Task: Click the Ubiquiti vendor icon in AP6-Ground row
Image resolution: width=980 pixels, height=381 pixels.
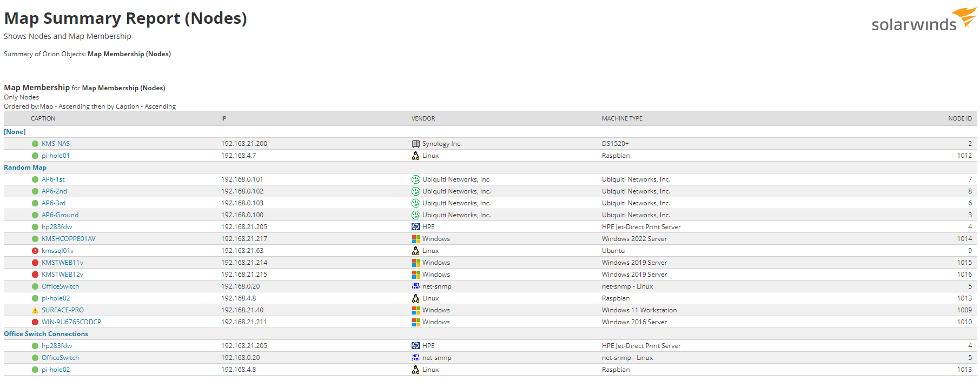Action: [416, 215]
